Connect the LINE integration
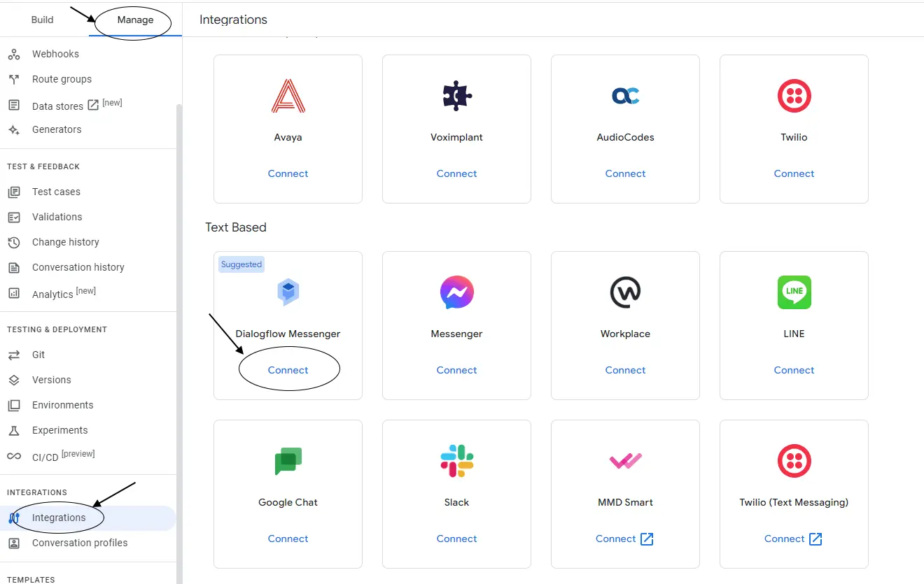Screen dimensions: 924x584 click(794, 370)
